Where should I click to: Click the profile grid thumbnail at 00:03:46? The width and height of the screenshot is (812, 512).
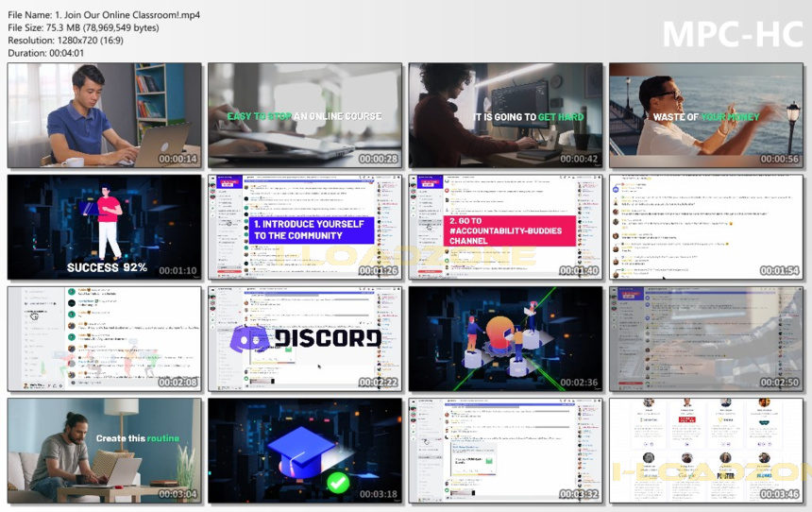tap(706, 451)
